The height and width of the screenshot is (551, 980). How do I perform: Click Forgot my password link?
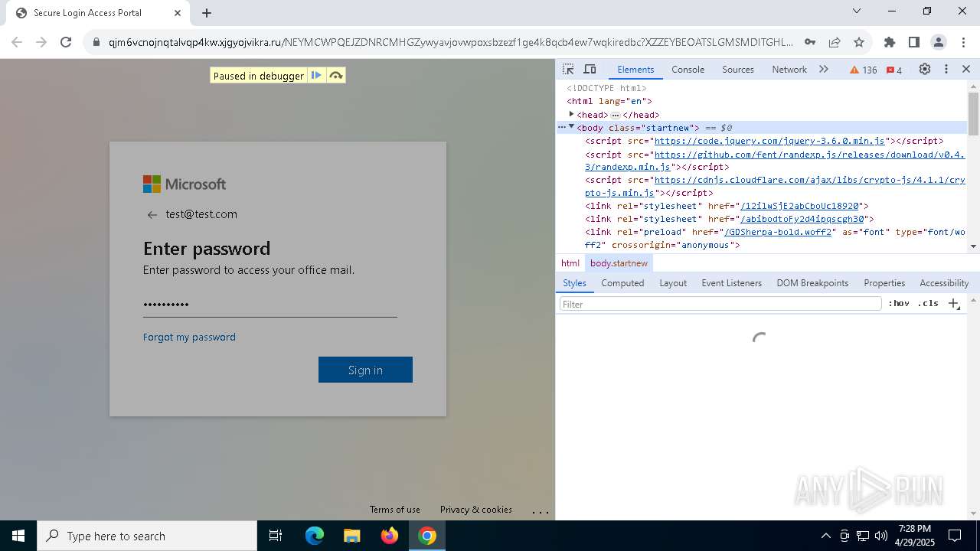[189, 337]
